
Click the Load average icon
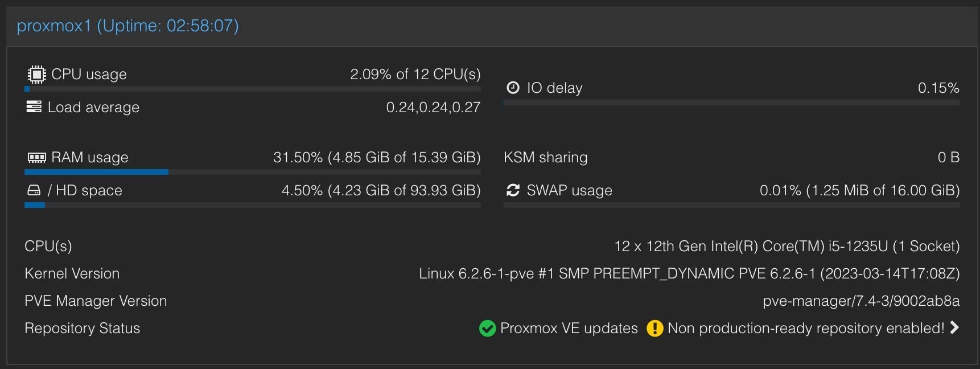tap(34, 107)
